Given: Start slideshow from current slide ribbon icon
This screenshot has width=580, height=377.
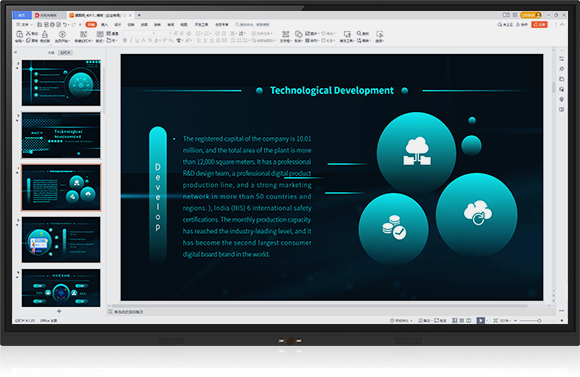Looking at the screenshot, I should pos(62,34).
